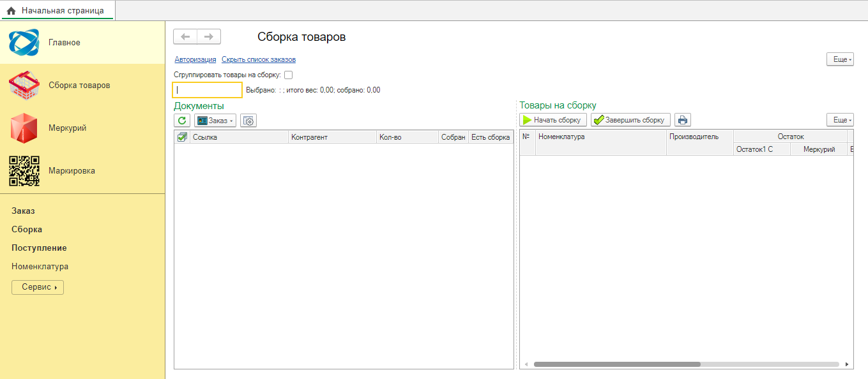Image resolution: width=868 pixels, height=379 pixels.
Task: Open the Главное section in the sidebar
Action: pos(82,43)
